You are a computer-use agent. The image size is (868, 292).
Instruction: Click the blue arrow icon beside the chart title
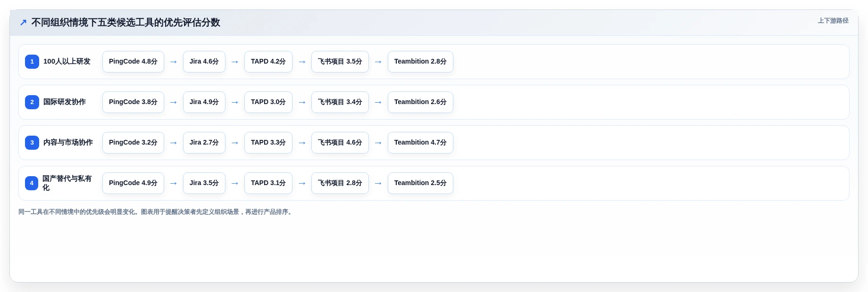23,23
